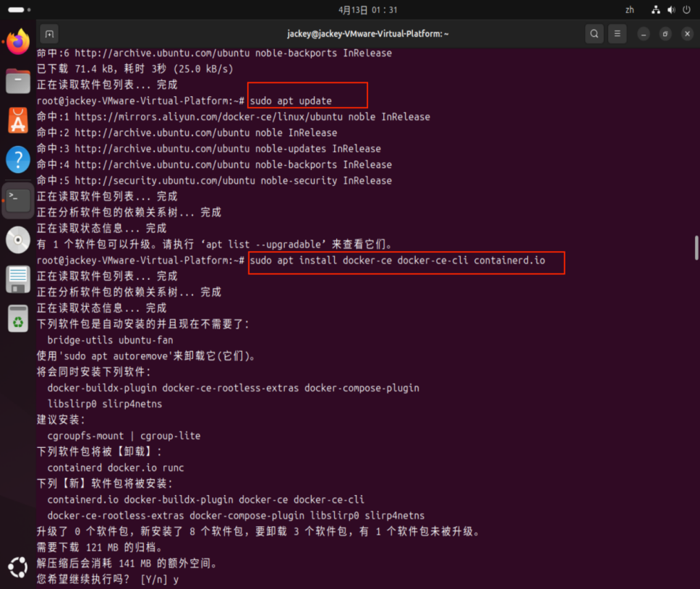Click the 命中:4 noble-backports InRelease line
700x589 pixels.
(x=214, y=165)
